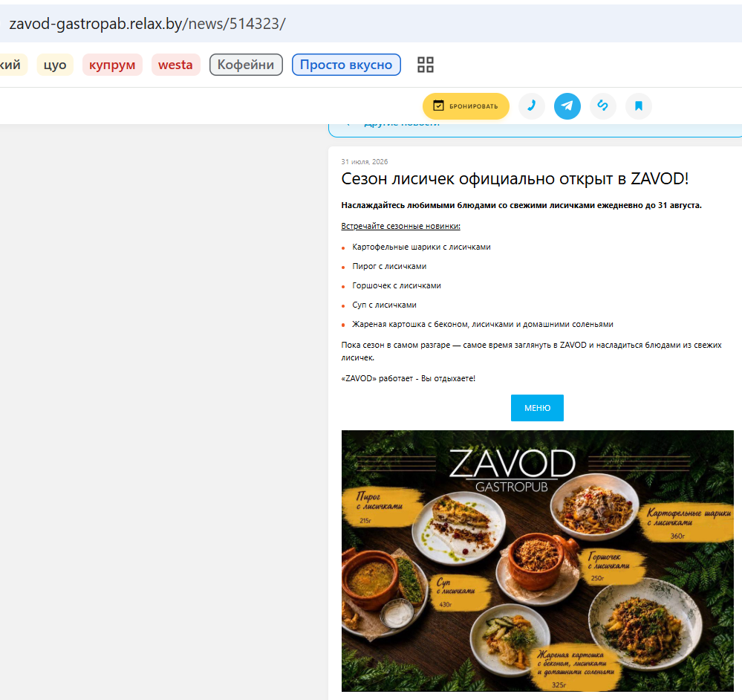
Task: Open the цуо bookmark chip
Action: [x=55, y=65]
